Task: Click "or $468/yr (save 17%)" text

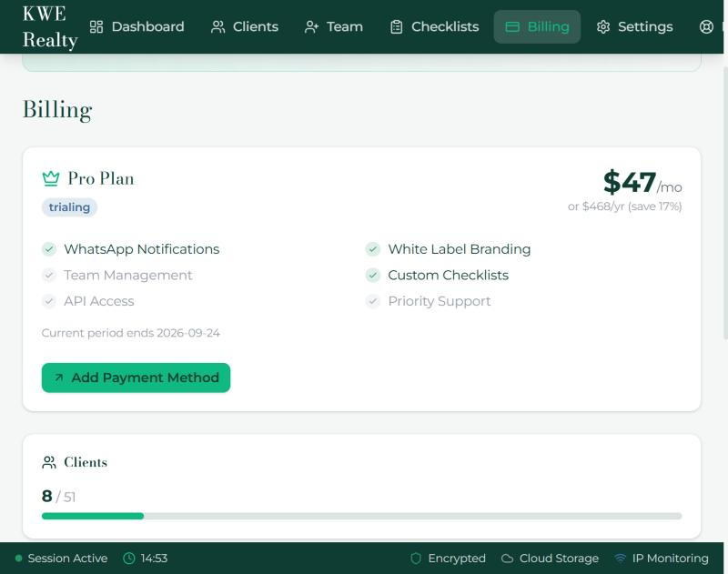Action: 624,206
